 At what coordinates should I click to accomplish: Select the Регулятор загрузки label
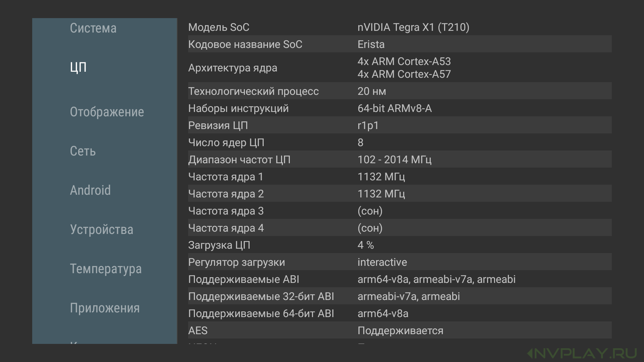point(236,262)
